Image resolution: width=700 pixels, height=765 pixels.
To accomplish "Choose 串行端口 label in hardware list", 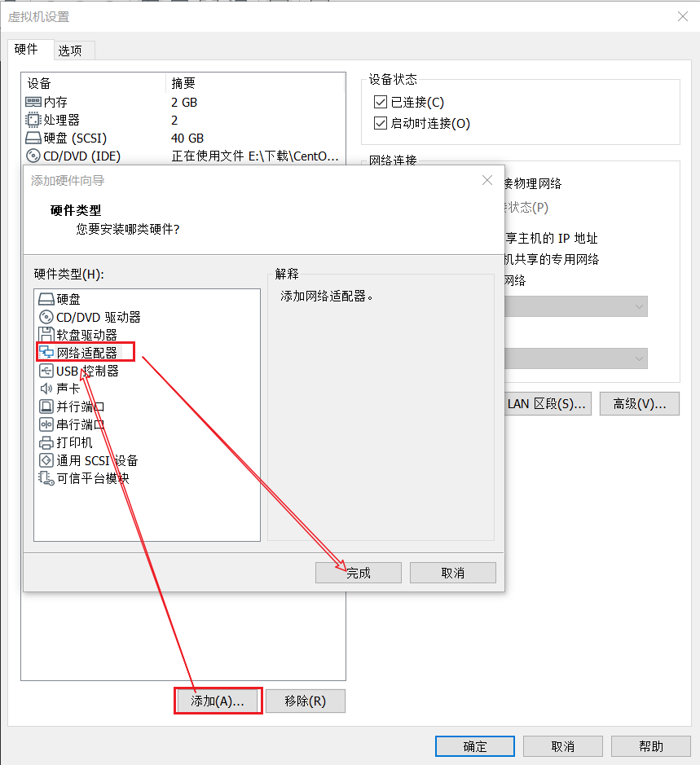I will (81, 424).
